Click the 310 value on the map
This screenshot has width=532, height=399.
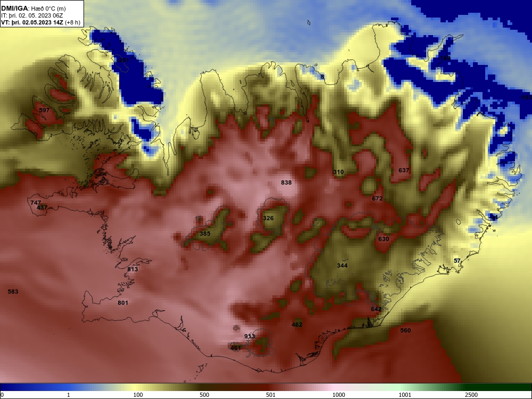pyautogui.click(x=338, y=172)
